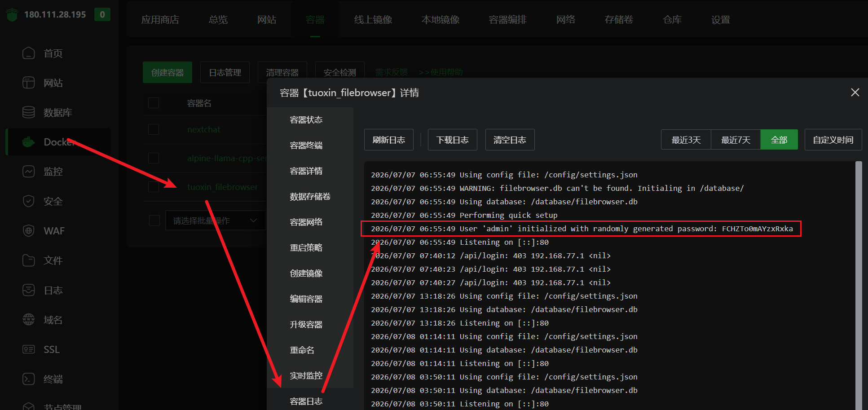
Task: Open the 首页 home icon in sidebar
Action: (x=28, y=53)
